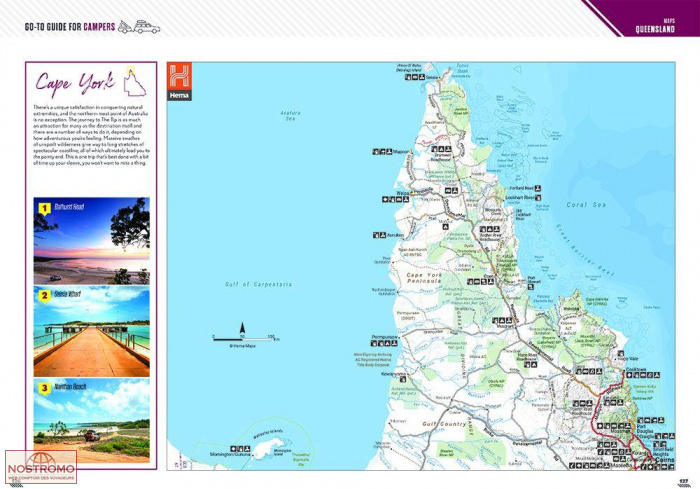The height and width of the screenshot is (489, 700).
Task: Click the yellow number 3 marker
Action: (x=44, y=388)
